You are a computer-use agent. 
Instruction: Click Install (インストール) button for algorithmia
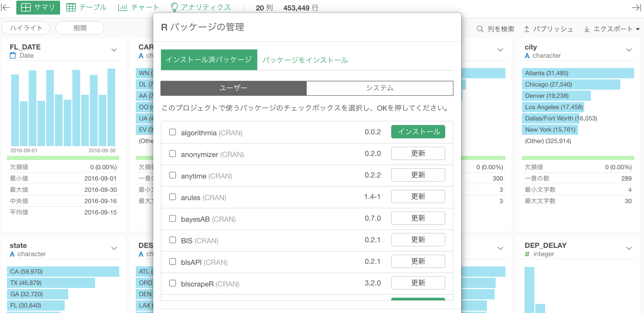418,132
